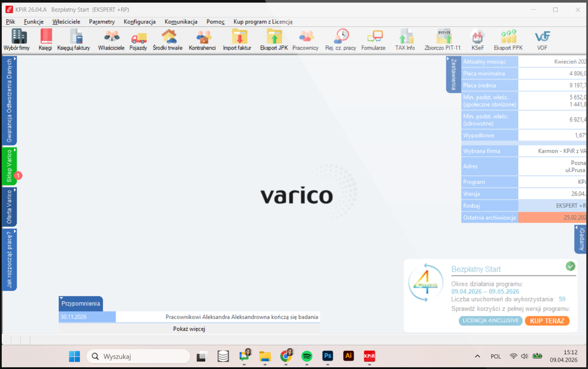Image resolution: width=588 pixels, height=369 pixels.
Task: Click the LICENCJA 4INCLUSIVE button
Action: tap(491, 321)
